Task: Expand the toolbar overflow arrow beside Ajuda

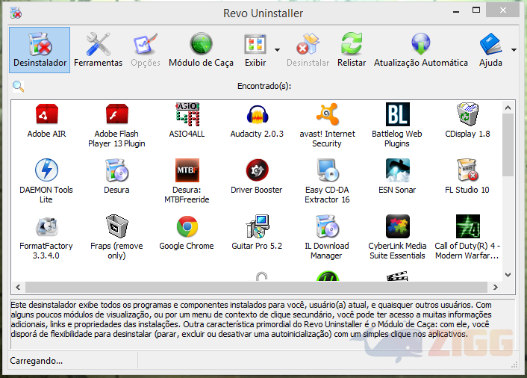Action: click(x=514, y=50)
